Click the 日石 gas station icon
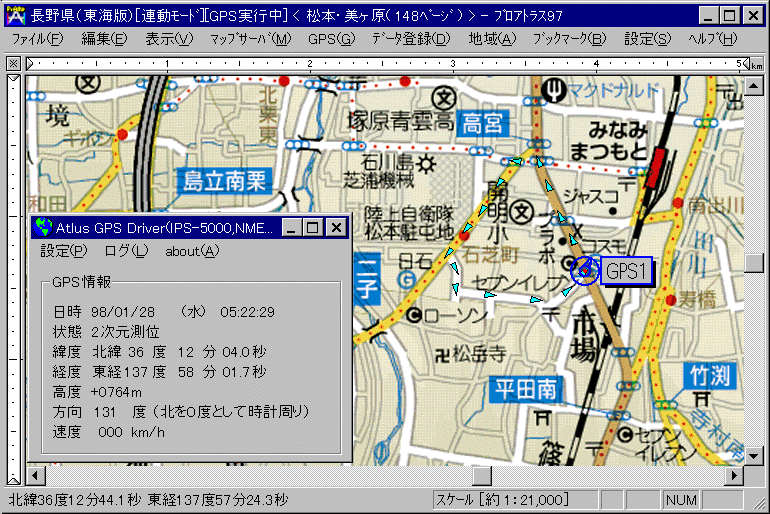The height and width of the screenshot is (514, 770). (x=407, y=280)
